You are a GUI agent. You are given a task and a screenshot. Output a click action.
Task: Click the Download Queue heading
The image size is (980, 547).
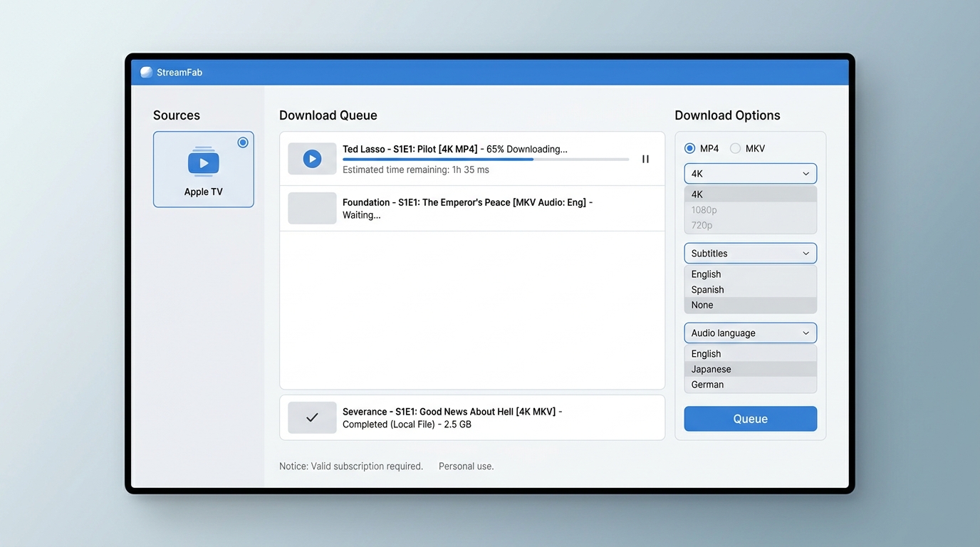click(x=328, y=115)
